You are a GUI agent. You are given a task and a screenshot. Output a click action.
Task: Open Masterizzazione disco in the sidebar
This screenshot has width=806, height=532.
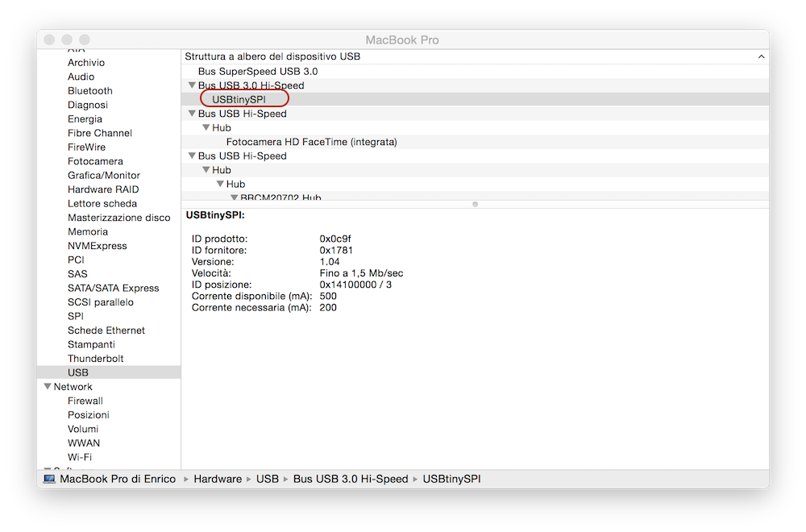tap(118, 218)
